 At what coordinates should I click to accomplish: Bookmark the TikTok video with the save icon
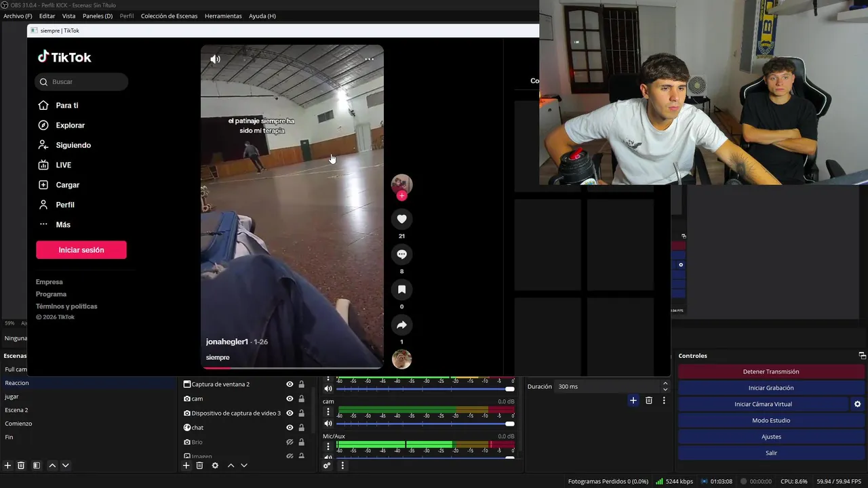(x=401, y=289)
